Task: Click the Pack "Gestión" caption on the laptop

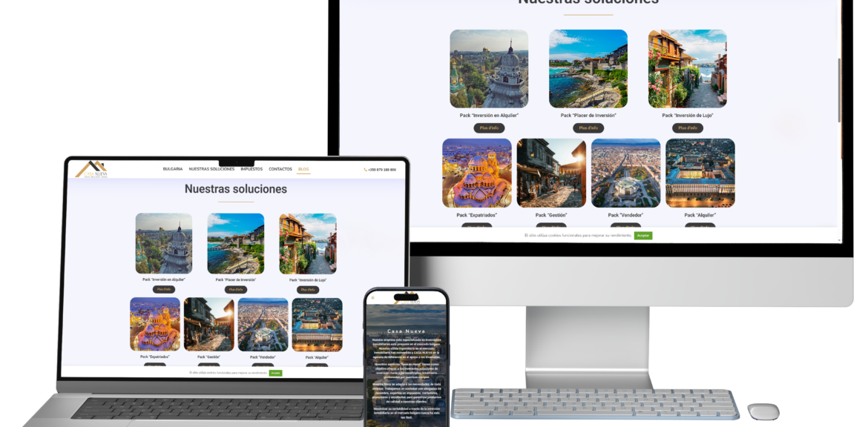Action: (208, 357)
